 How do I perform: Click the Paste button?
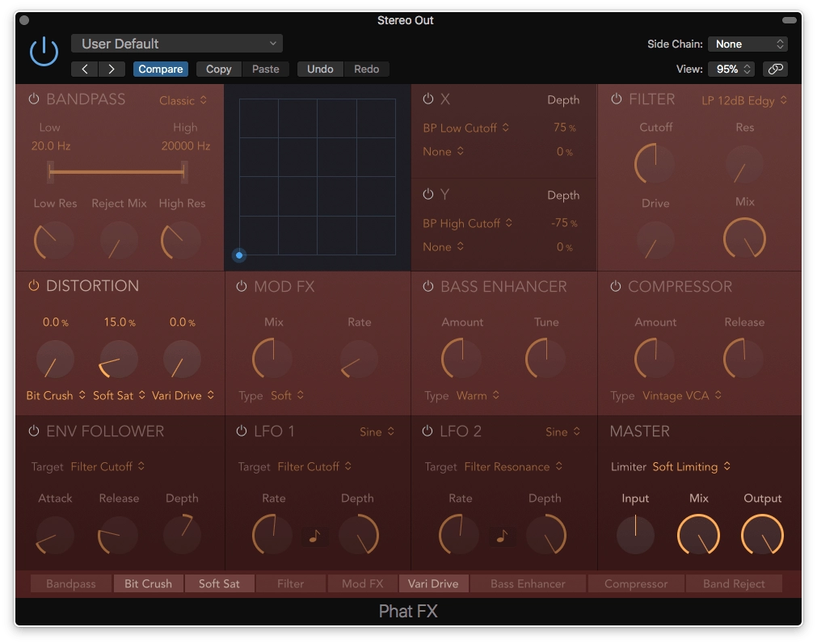click(x=266, y=69)
